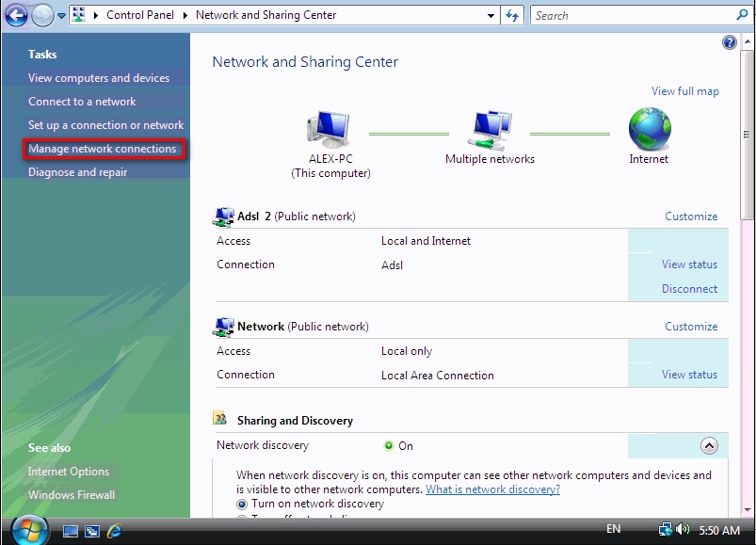
Task: Click the ALEX-PC computer icon
Action: (x=330, y=129)
